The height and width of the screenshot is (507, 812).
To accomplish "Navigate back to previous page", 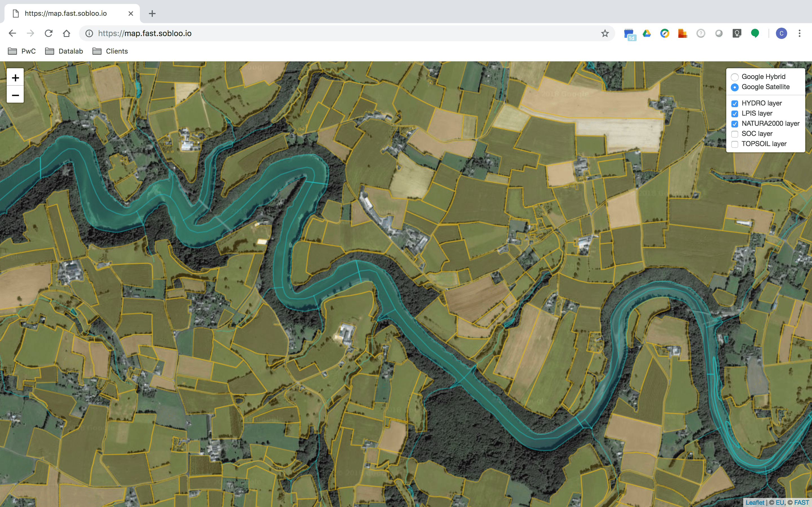I will (x=12, y=33).
